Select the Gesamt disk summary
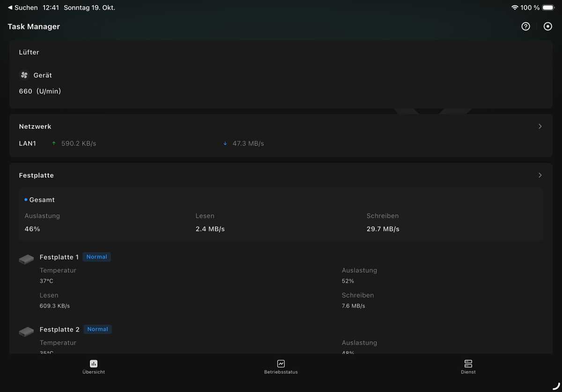Screen dimensions: 562x392 coord(42,200)
